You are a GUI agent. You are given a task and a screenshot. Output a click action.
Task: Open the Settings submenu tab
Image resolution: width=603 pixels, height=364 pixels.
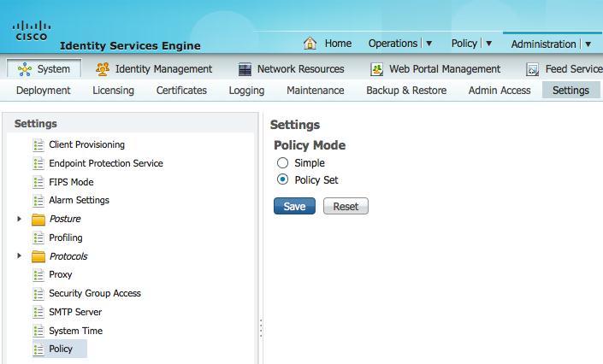coord(570,91)
